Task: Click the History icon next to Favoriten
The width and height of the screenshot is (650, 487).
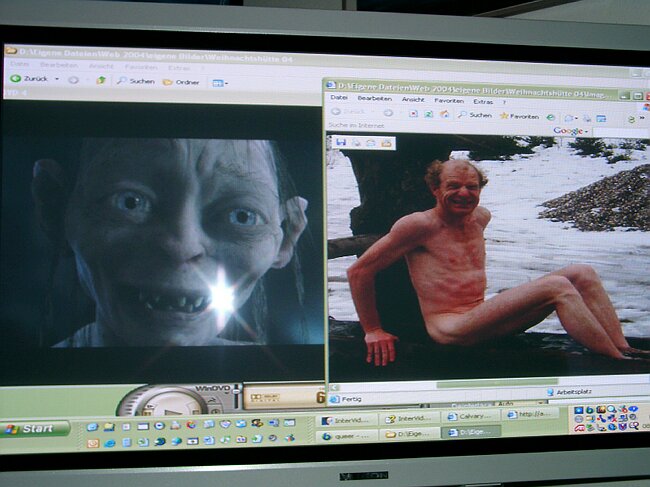Action: tap(551, 117)
